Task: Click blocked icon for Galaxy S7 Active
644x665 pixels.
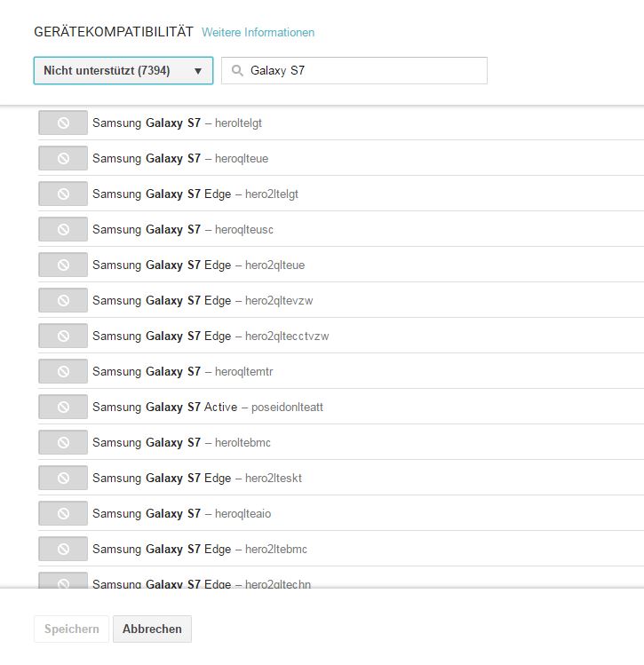Action: pyautogui.click(x=63, y=408)
